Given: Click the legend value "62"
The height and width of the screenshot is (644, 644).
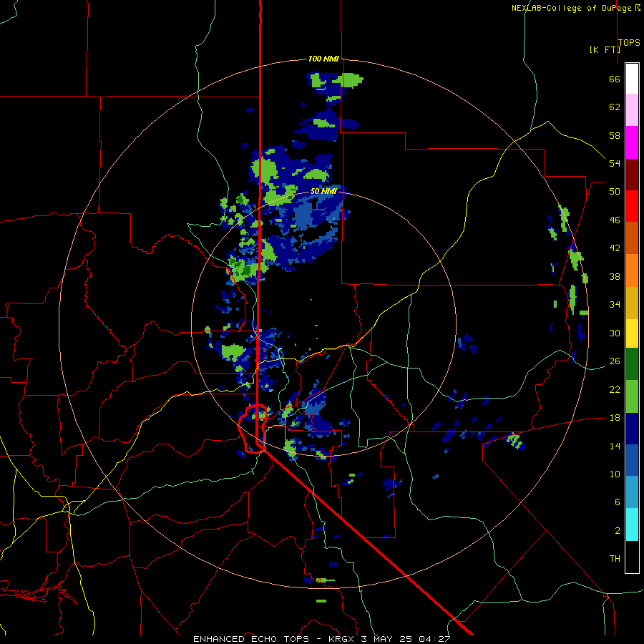Looking at the screenshot, I should click(615, 107).
